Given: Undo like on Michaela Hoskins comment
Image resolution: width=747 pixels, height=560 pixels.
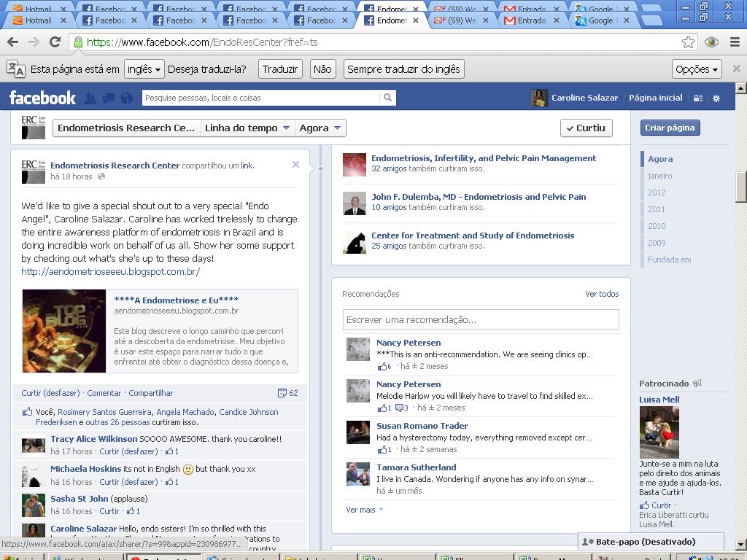Looking at the screenshot, I should [x=128, y=482].
